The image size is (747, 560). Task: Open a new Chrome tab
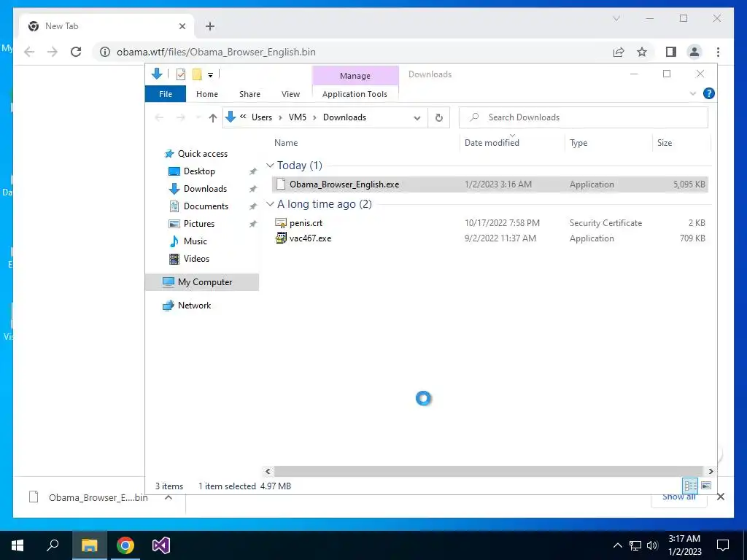click(210, 26)
